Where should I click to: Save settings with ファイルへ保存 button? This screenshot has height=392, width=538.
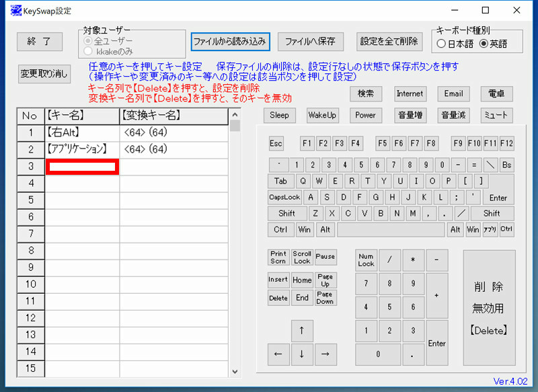point(310,42)
